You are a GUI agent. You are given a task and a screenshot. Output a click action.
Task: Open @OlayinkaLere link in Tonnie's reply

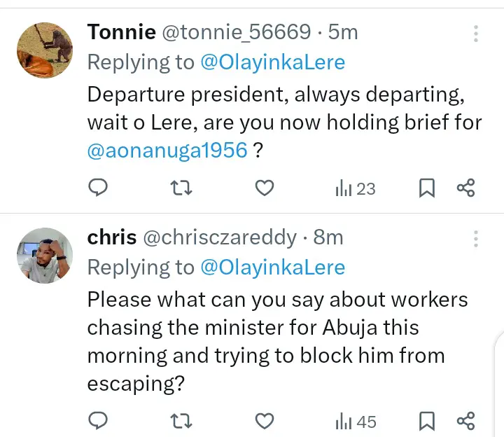pyautogui.click(x=272, y=62)
